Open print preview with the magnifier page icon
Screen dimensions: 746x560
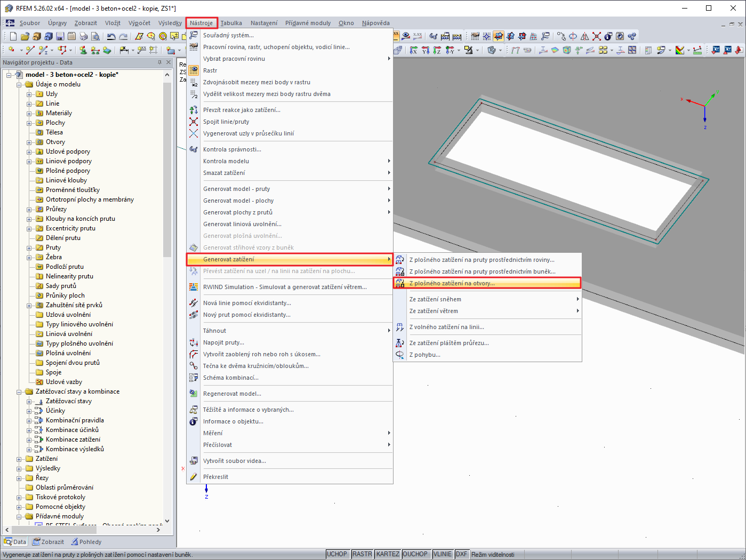pyautogui.click(x=95, y=36)
